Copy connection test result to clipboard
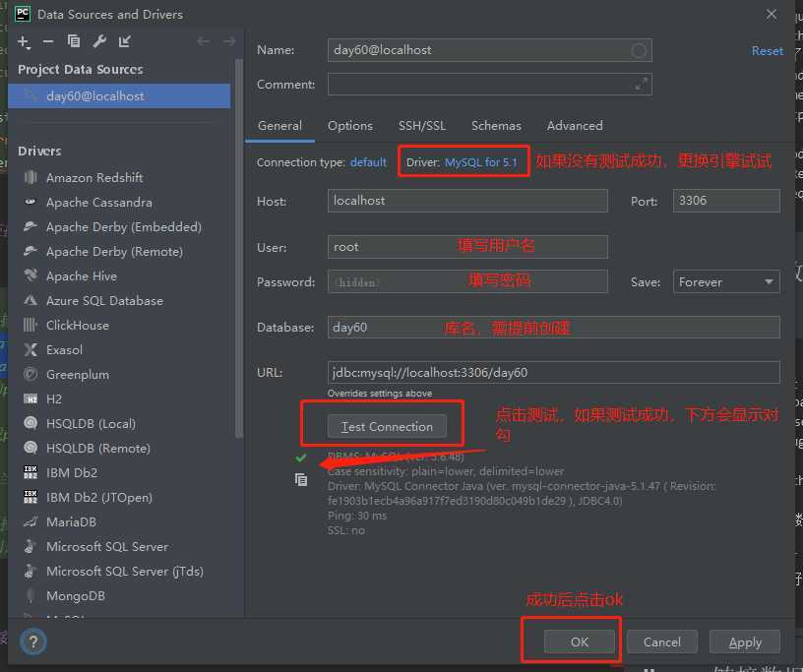 point(301,479)
